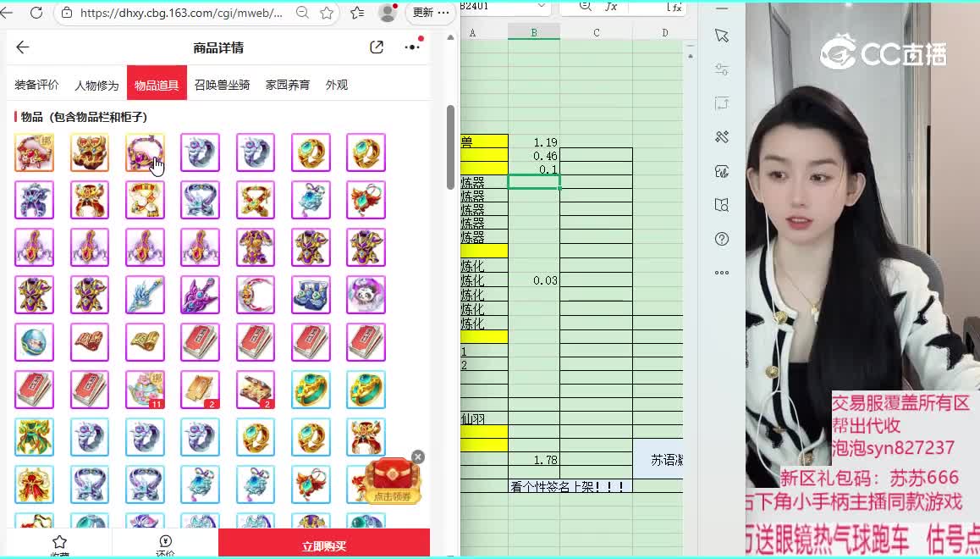
Task: Click the 还价 bargain button
Action: click(x=165, y=545)
